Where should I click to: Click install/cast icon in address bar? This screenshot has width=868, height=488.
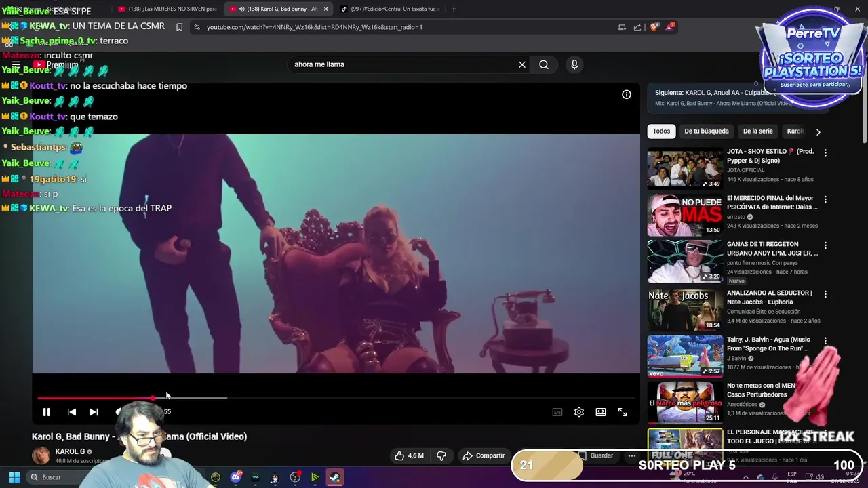[622, 27]
